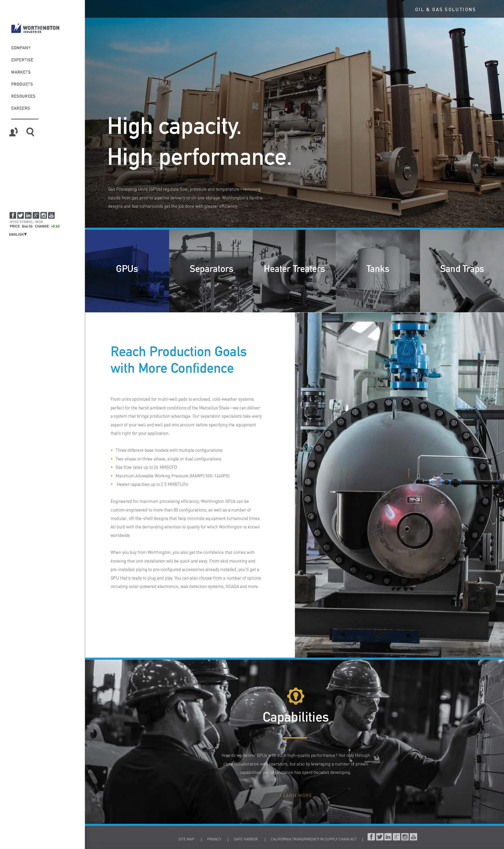The width and height of the screenshot is (504, 849).
Task: Open the Careers menu item
Action: [x=21, y=108]
